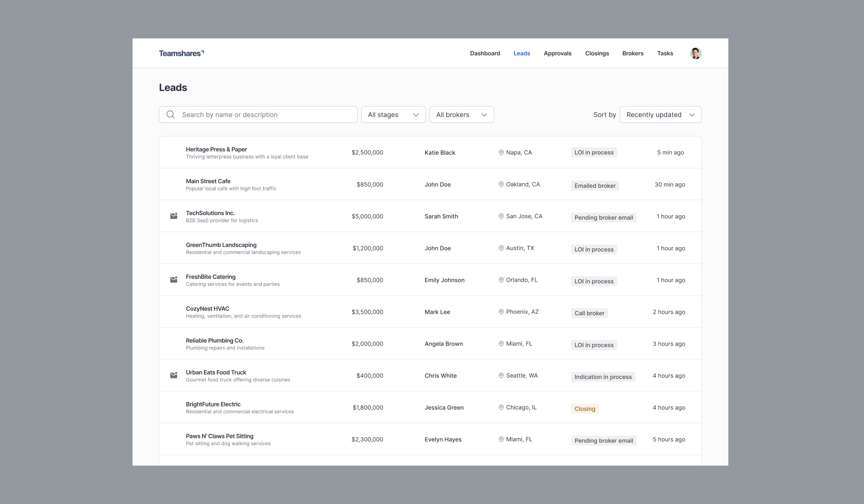
Task: Click the location pin next to Chicago, IL
Action: coord(501,407)
